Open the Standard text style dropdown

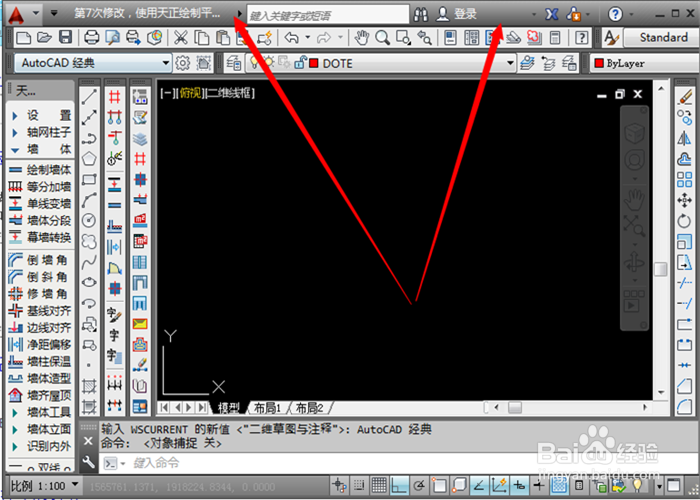click(662, 38)
